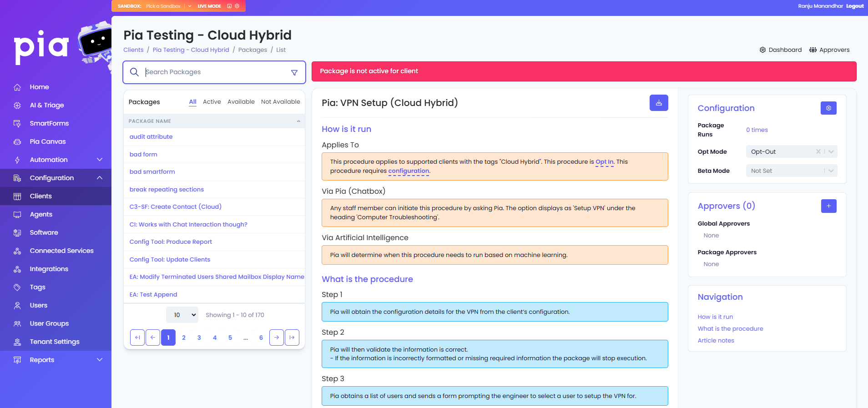Click the Tenant Settings sidebar icon
This screenshot has width=868, height=408.
[17, 342]
